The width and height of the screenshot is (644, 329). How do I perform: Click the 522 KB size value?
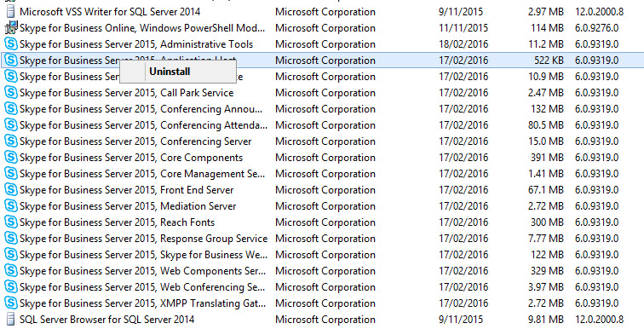(549, 61)
